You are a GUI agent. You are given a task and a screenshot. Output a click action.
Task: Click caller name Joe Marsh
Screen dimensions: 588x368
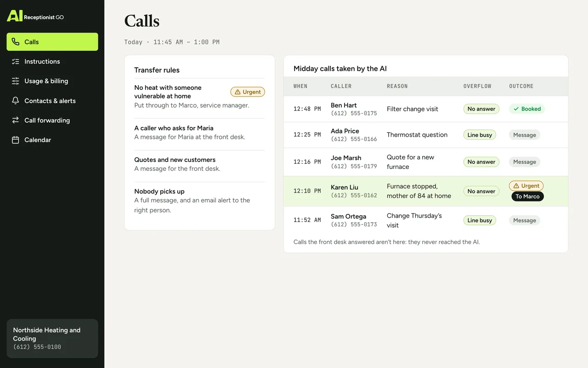[x=346, y=158]
